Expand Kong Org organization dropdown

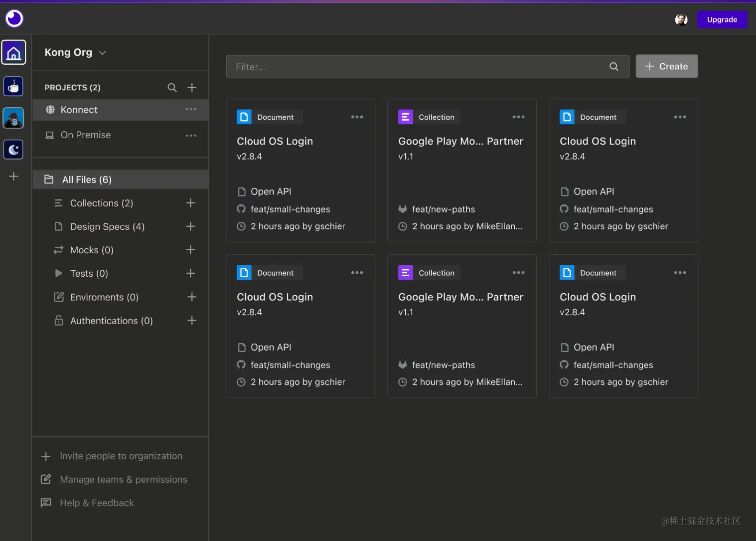[103, 53]
